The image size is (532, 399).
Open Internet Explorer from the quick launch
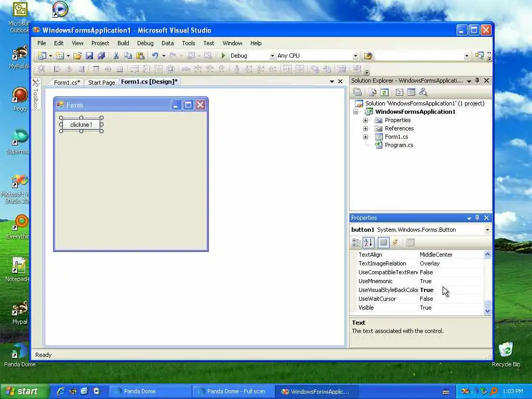[61, 391]
